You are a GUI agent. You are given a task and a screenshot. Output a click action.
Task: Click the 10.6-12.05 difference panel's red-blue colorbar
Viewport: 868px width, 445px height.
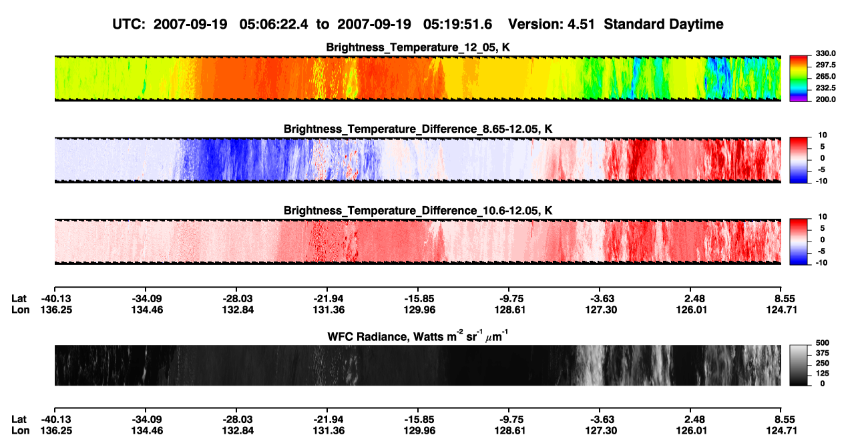pyautogui.click(x=799, y=241)
